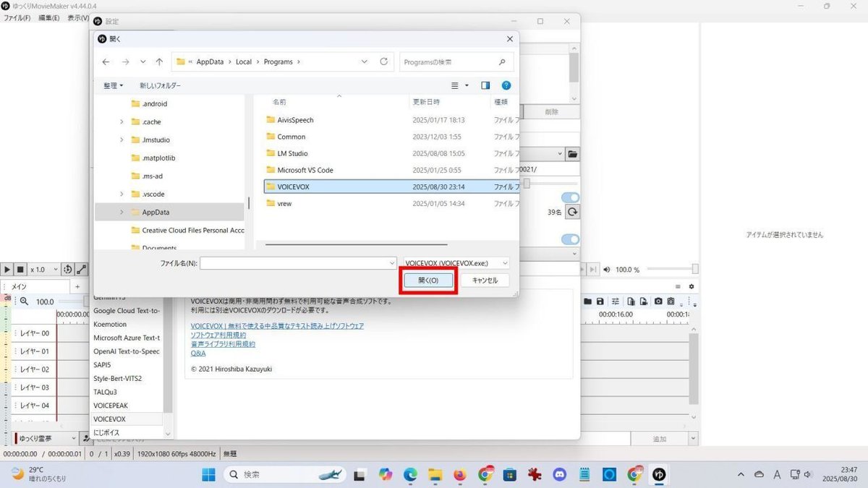This screenshot has height=488, width=868.
Task: Click the highlighted 開く(O) button
Action: tap(427, 280)
